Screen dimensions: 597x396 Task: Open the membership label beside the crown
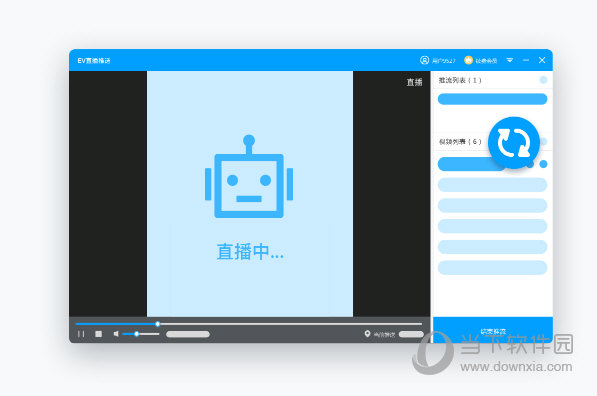pyautogui.click(x=486, y=61)
